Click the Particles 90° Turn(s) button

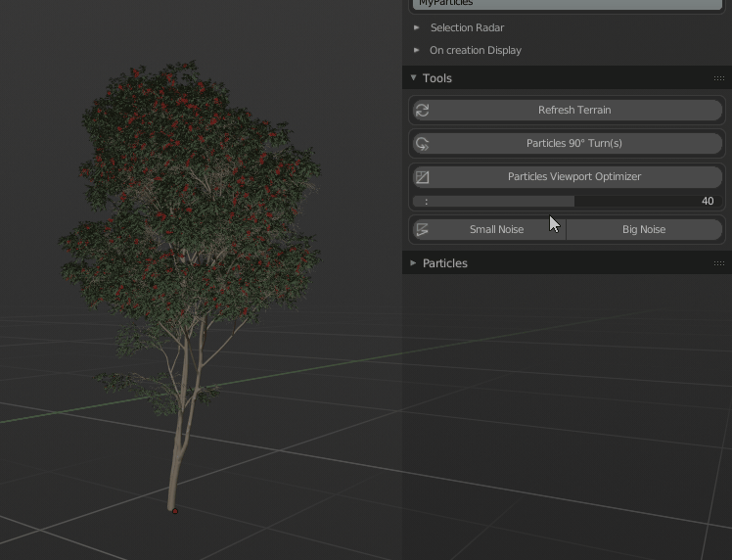(568, 143)
